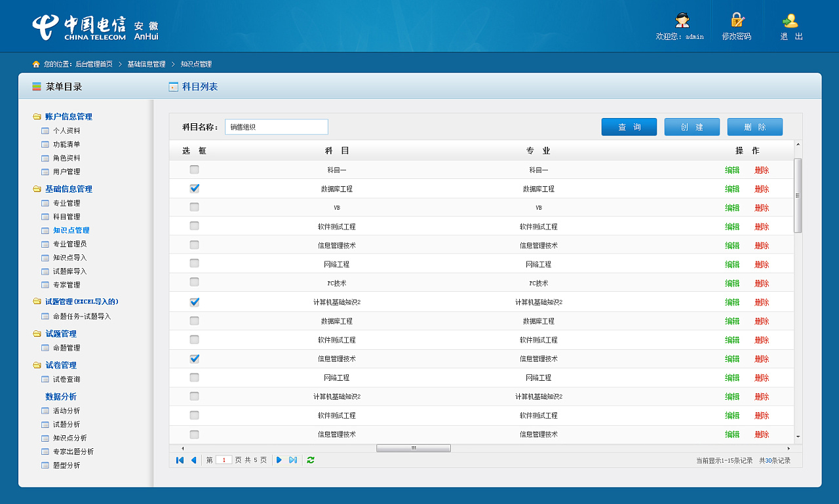Open 试卷查询 from the sidebar menu
The height and width of the screenshot is (504, 839).
click(67, 379)
